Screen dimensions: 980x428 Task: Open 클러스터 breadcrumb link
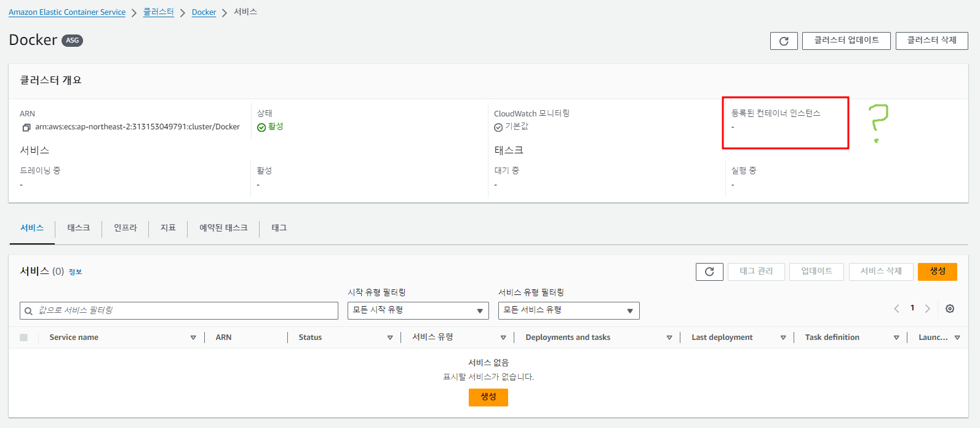click(159, 12)
